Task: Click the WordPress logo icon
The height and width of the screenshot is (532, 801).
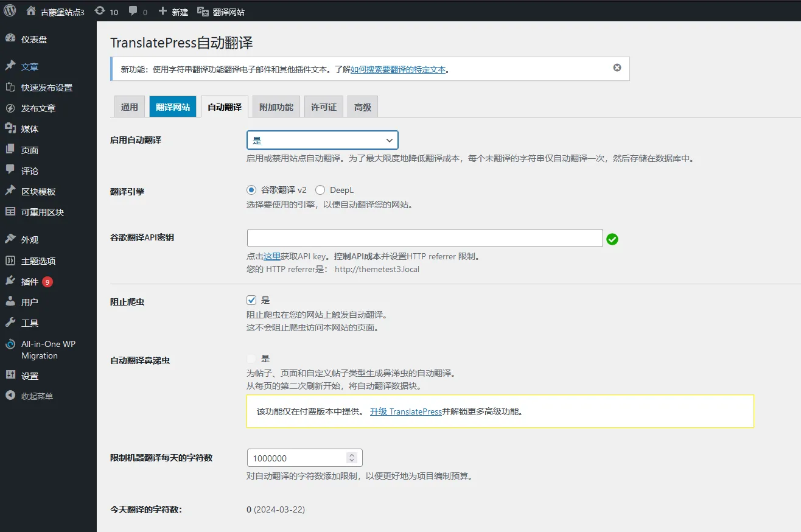Action: tap(10, 11)
